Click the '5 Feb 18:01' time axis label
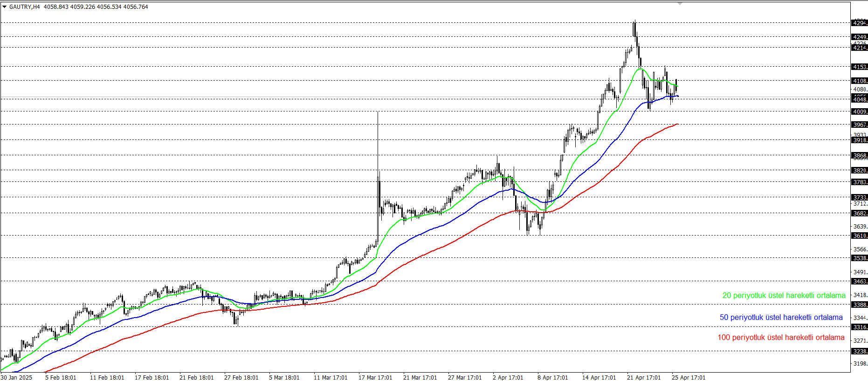Viewport: 868px width, 381px height. pos(61,378)
